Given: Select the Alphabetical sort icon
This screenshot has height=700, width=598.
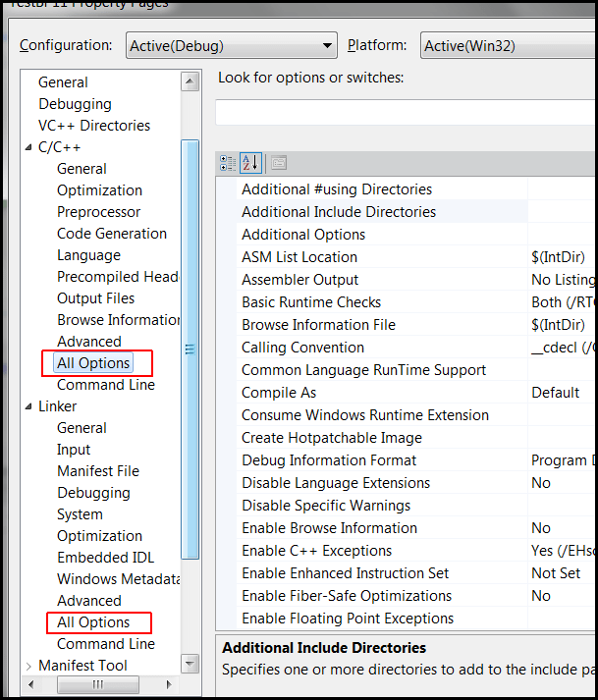Looking at the screenshot, I should click(x=249, y=163).
